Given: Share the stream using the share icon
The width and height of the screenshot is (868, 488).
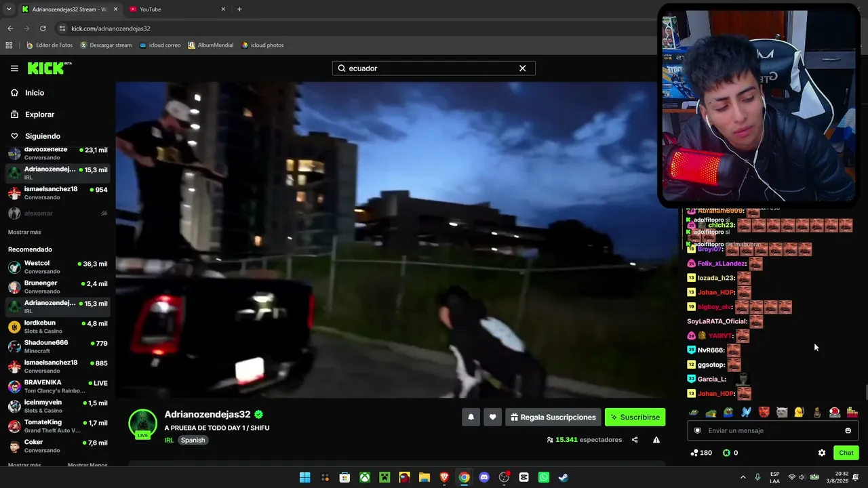Looking at the screenshot, I should [x=635, y=440].
